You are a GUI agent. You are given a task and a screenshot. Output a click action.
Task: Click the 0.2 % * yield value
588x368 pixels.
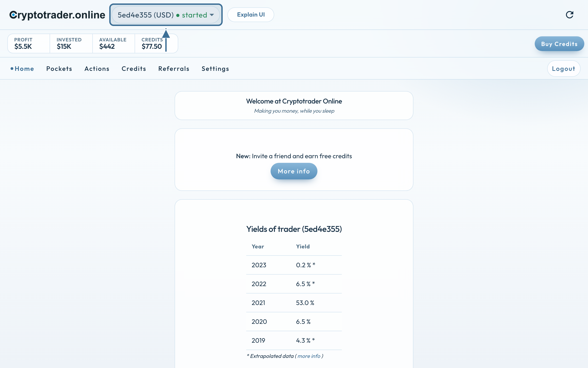[x=305, y=265]
